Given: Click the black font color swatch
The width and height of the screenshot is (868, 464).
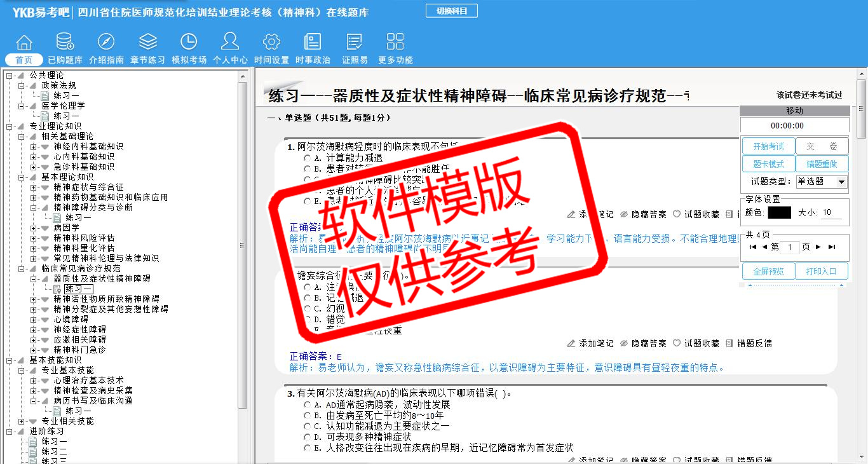Looking at the screenshot, I should coord(779,213).
